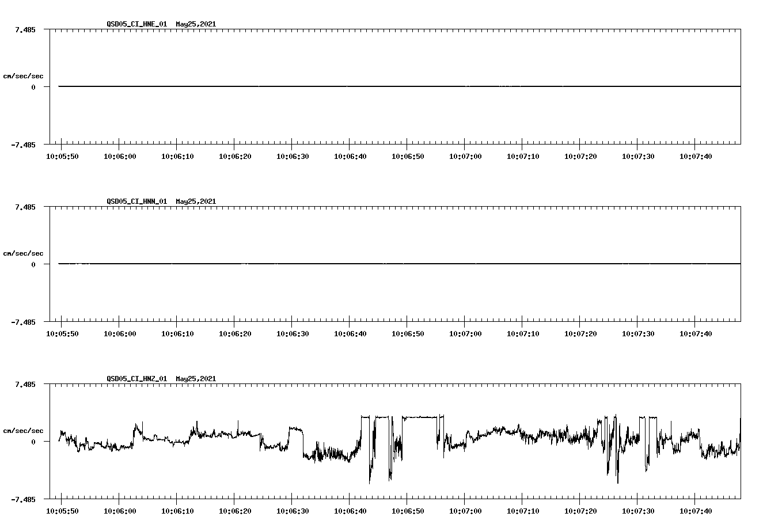This screenshot has height=532, width=782.
Task: Click the 10:06:30 tick label on top plot
Action: pos(292,155)
